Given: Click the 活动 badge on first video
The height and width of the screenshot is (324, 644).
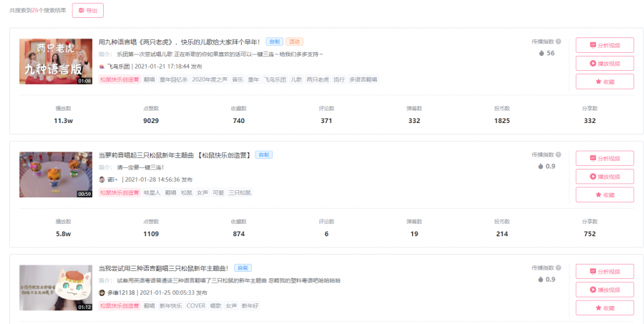Looking at the screenshot, I should click(295, 41).
